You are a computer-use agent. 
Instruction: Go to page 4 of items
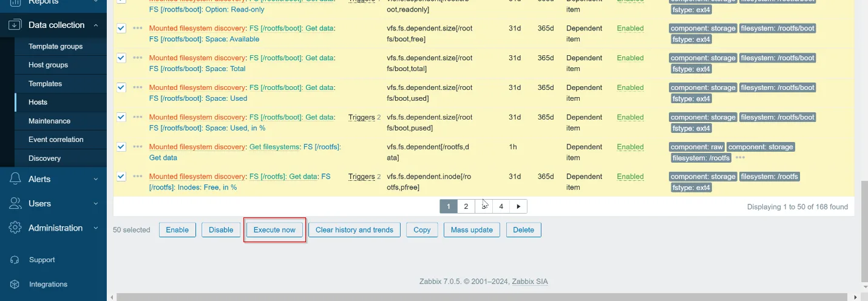click(501, 206)
